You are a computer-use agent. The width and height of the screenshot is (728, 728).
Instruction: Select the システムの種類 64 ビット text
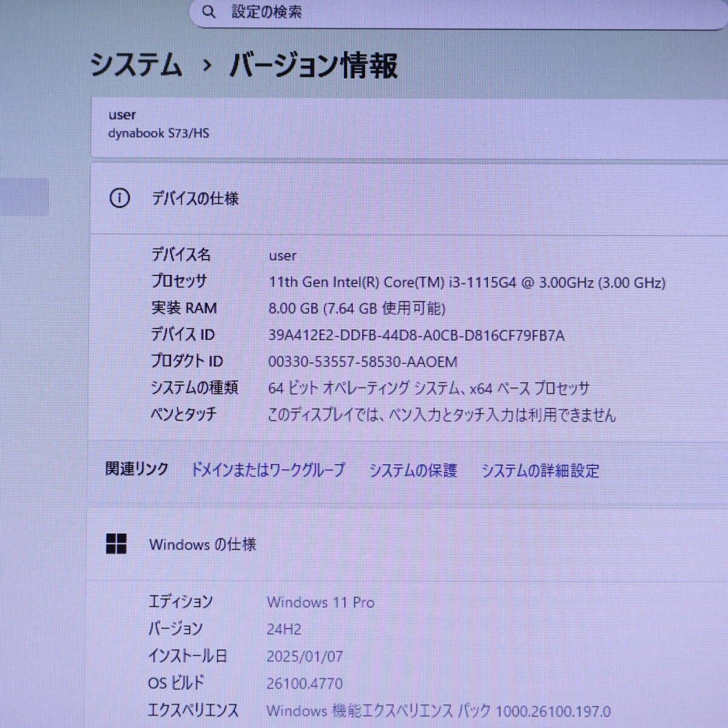click(x=429, y=388)
